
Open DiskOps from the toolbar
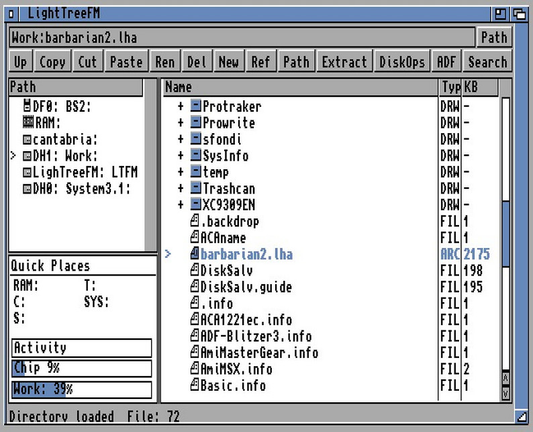coord(402,62)
